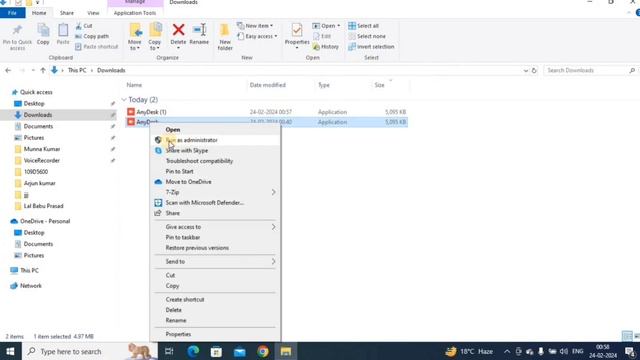Open Lal Babu Prasad folder
The width and height of the screenshot is (640, 360).
point(43,206)
